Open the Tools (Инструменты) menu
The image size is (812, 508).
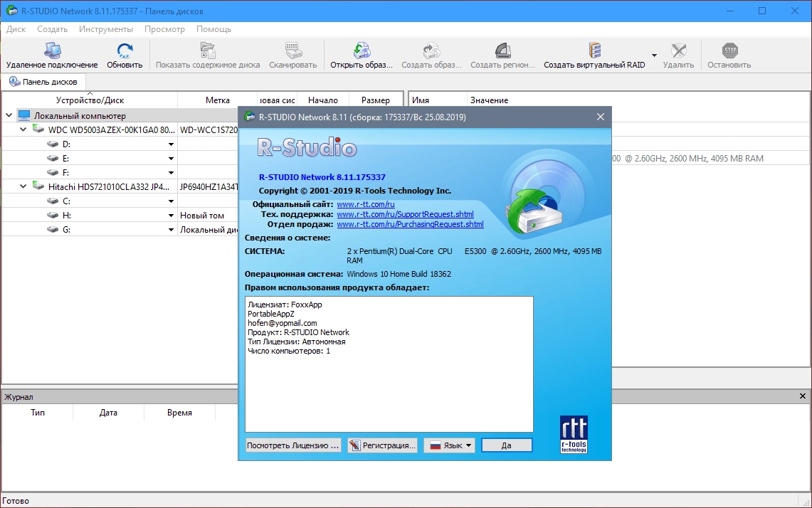click(x=106, y=29)
